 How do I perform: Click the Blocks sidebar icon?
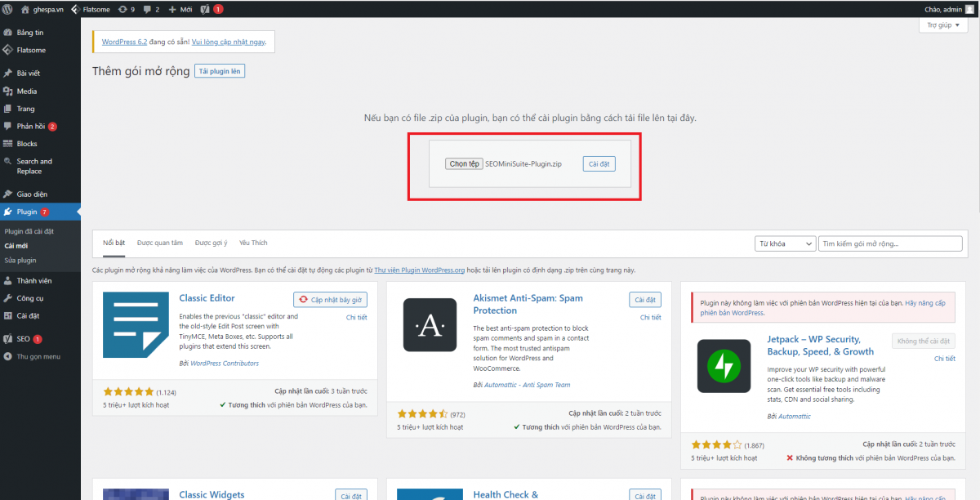click(8, 144)
